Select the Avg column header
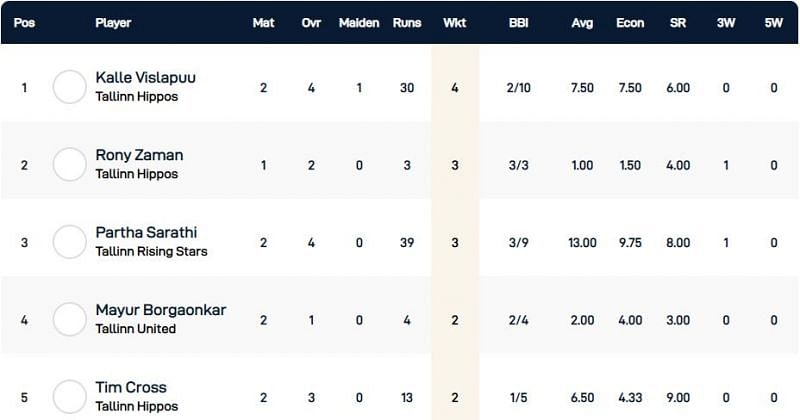800x420 pixels. pos(583,22)
